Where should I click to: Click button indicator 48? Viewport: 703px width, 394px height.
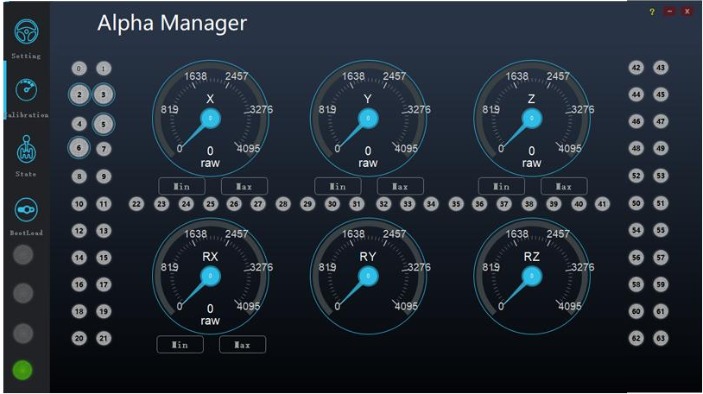pyautogui.click(x=636, y=148)
